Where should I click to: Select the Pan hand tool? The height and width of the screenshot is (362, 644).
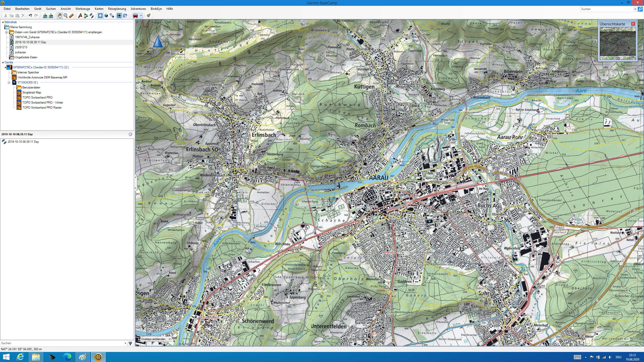coord(60,16)
